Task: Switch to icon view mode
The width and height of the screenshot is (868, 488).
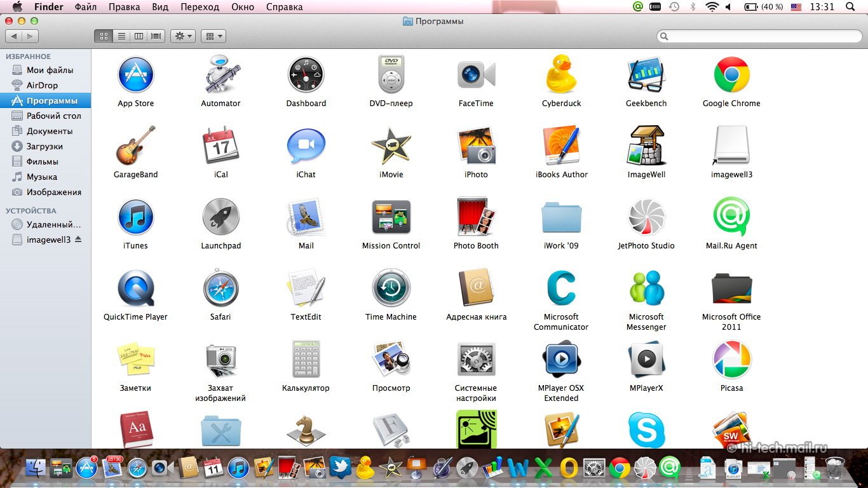Action: [104, 36]
